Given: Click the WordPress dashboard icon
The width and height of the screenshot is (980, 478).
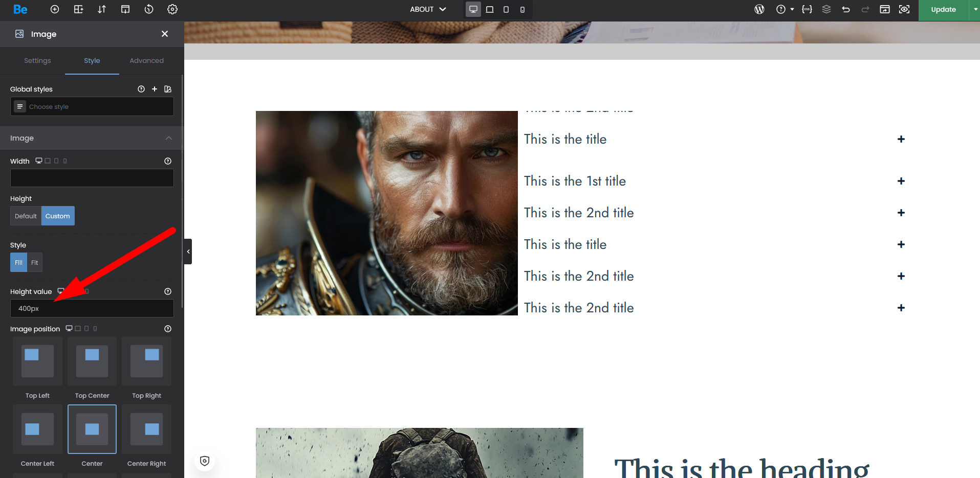Looking at the screenshot, I should pos(759,9).
